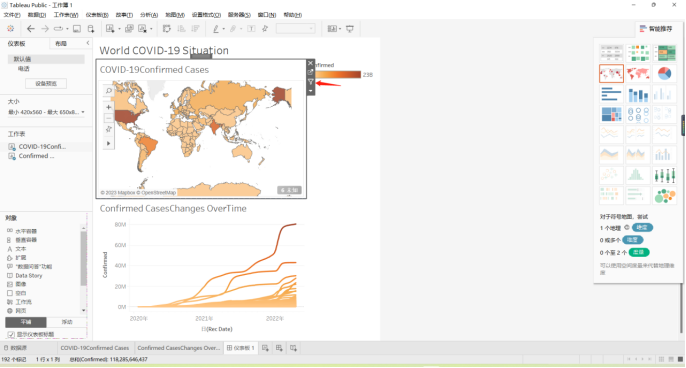This screenshot has height=368, width=686.
Task: Select COVID-19Confi... sheet in sheets list
Action: 42,147
